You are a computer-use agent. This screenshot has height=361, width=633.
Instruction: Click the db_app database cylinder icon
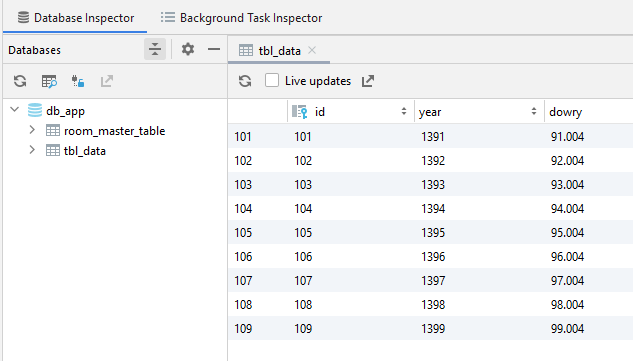click(x=35, y=110)
